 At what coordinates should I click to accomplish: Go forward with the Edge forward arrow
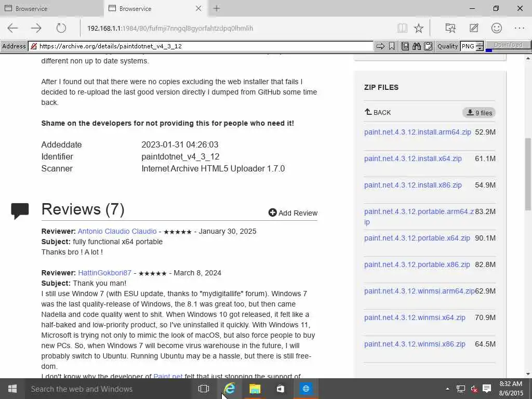tap(36, 28)
